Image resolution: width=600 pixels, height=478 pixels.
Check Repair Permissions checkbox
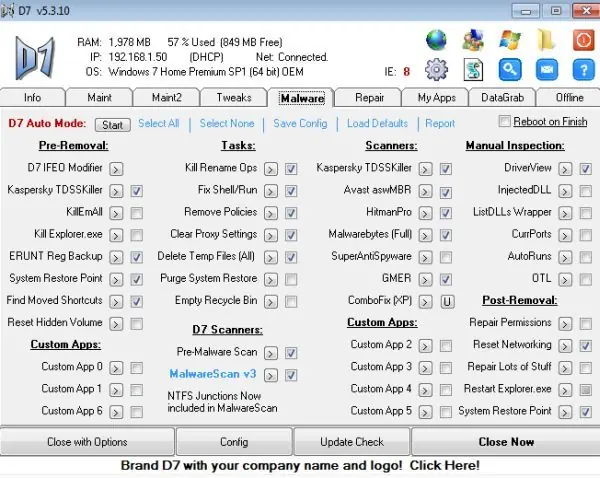[586, 324]
